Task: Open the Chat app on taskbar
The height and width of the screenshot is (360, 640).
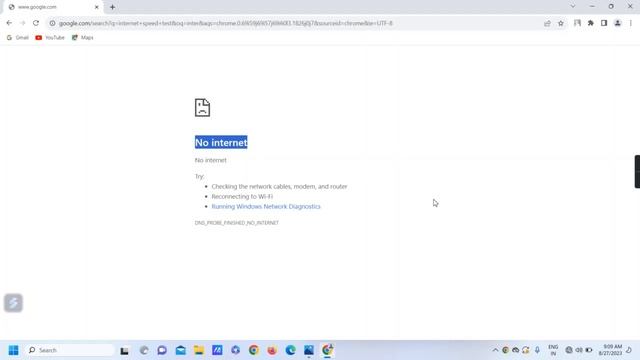Action: [162, 350]
